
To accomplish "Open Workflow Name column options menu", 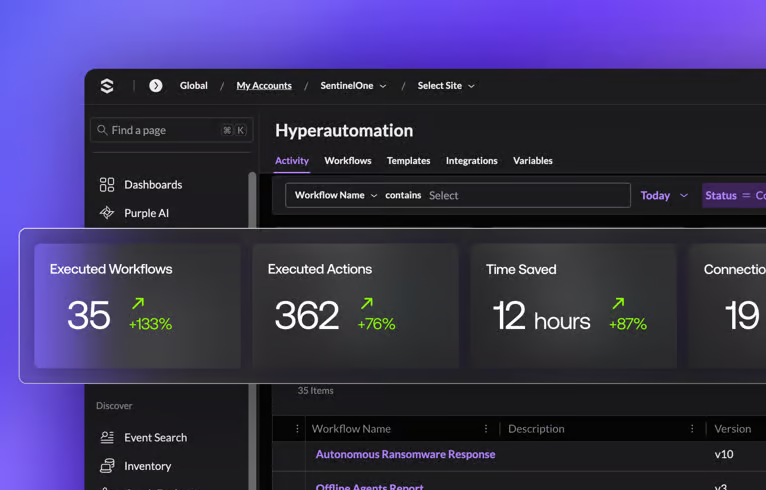I will (x=486, y=428).
